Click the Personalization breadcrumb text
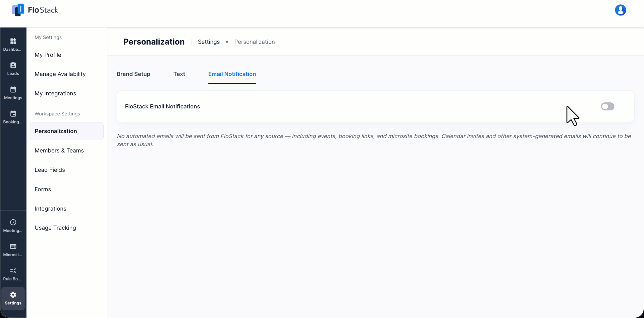 point(255,42)
